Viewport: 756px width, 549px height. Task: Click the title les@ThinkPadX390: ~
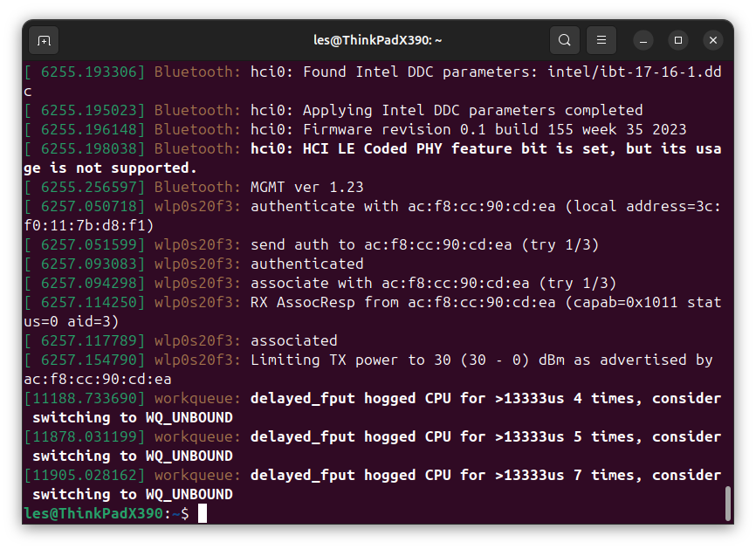pyautogui.click(x=377, y=40)
